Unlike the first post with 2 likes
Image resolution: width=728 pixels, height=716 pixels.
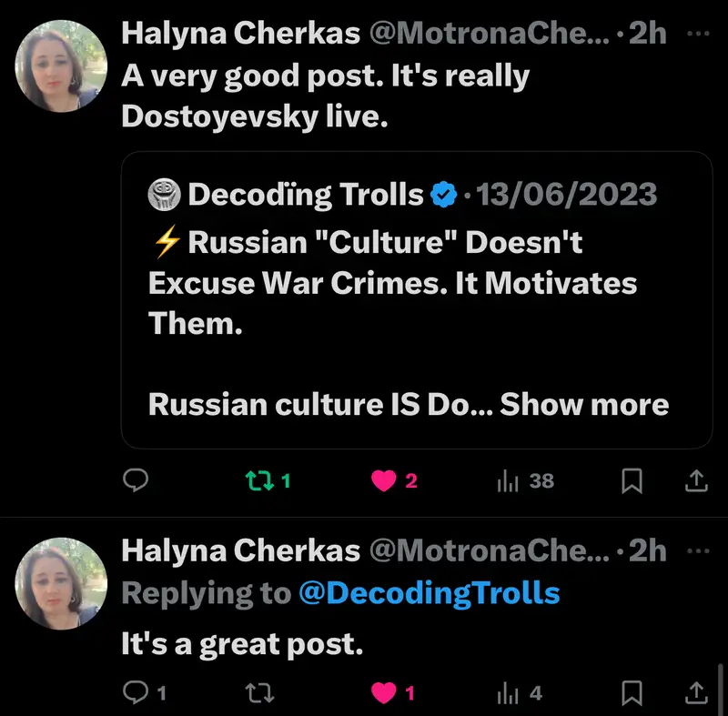tap(384, 481)
